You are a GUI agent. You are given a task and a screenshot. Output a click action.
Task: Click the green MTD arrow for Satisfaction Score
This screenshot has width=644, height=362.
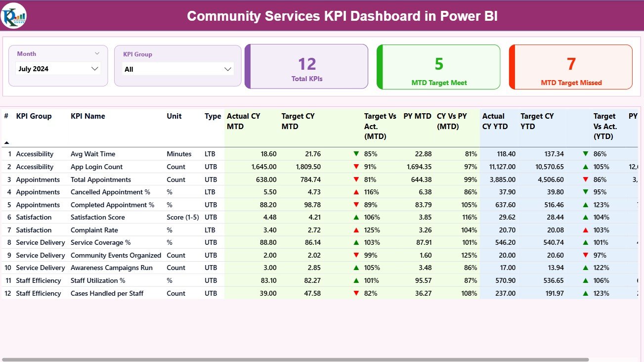356,217
